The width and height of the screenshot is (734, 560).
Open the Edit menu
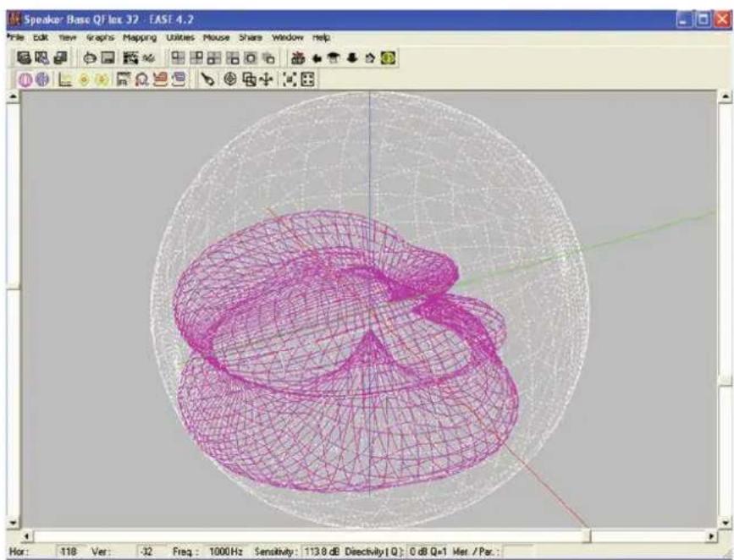(41, 37)
